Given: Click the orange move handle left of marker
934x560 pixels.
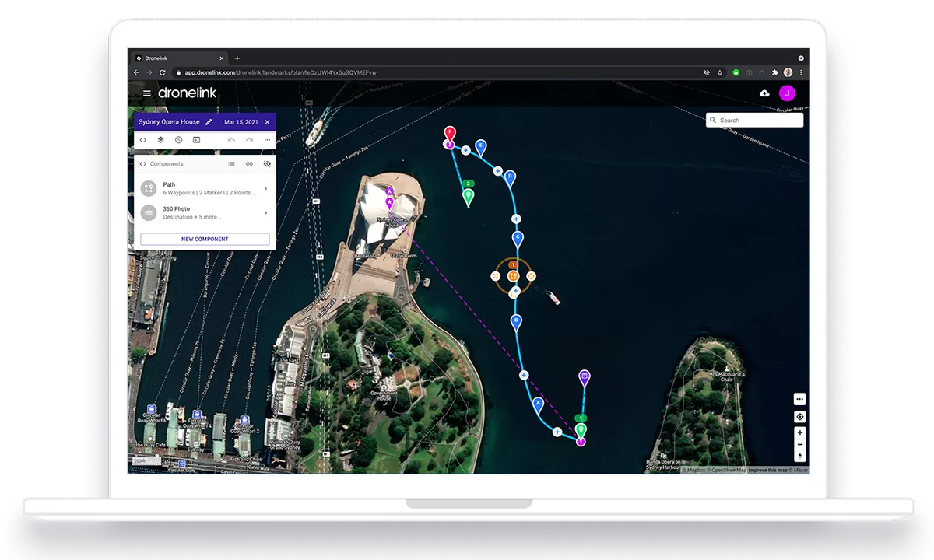Looking at the screenshot, I should pyautogui.click(x=496, y=276).
